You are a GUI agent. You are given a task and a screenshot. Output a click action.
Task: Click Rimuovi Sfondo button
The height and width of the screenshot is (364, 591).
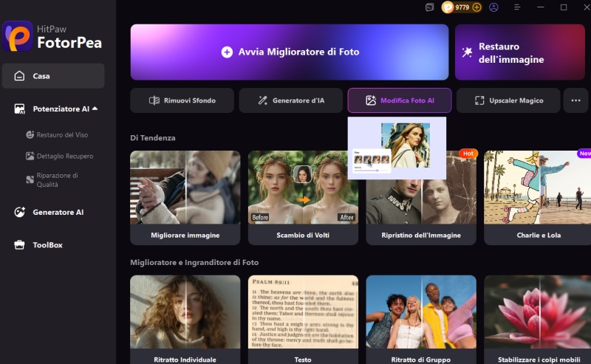click(182, 100)
